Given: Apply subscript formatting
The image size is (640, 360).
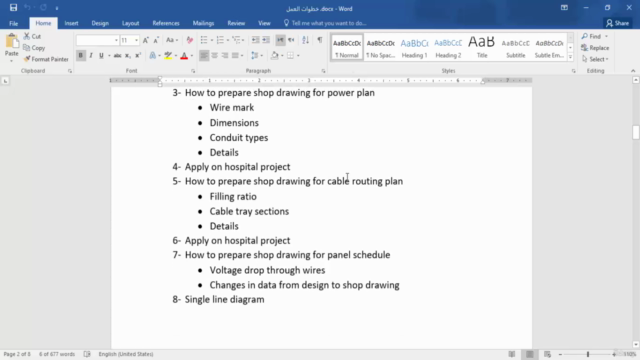Looking at the screenshot, I should click(127, 56).
